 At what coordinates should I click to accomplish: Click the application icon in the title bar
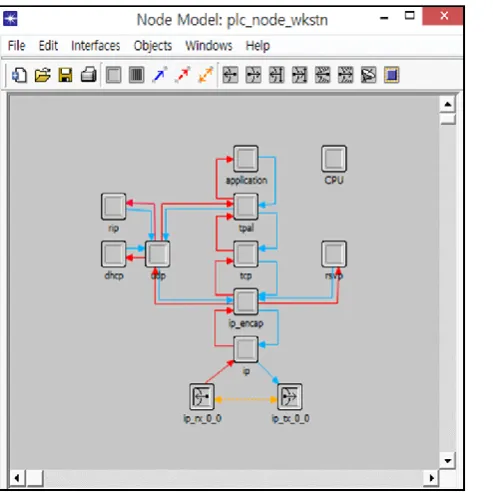[x=10, y=18]
